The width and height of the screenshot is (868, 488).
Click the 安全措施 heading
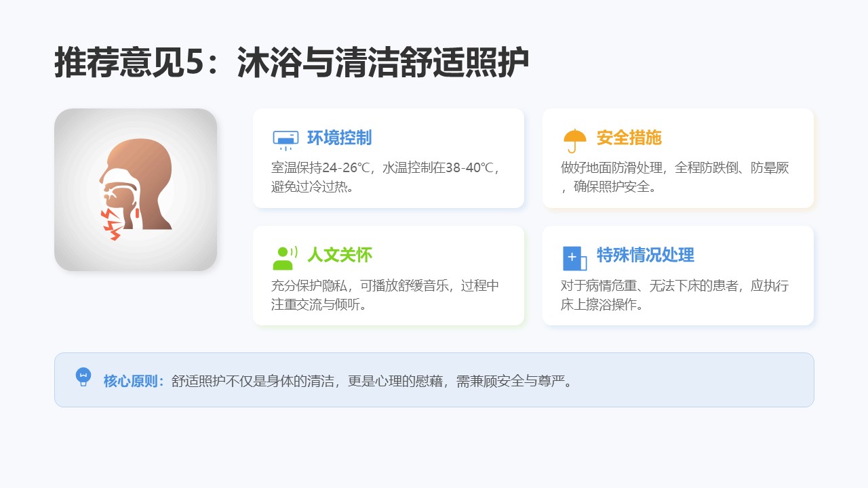point(629,138)
